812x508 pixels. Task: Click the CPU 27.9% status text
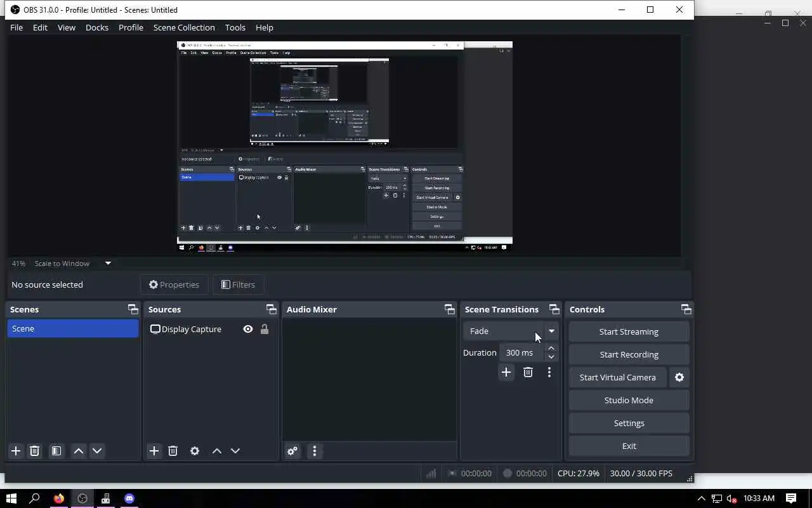pos(579,473)
